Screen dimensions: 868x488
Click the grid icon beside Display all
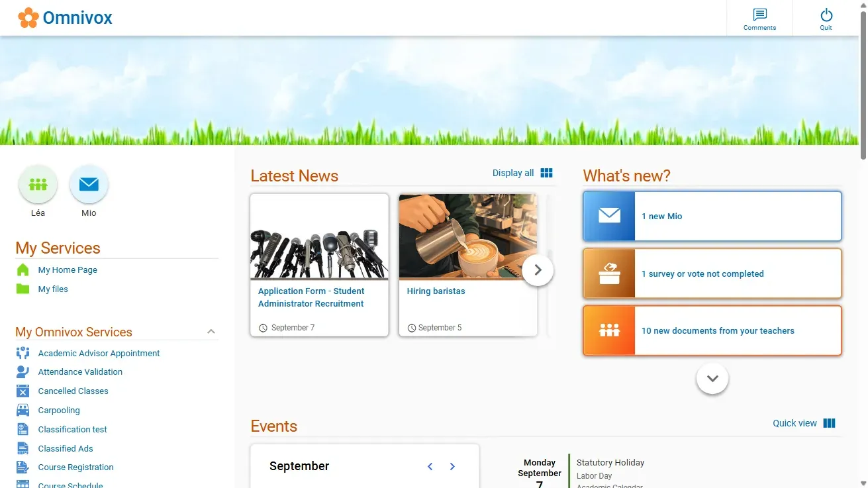click(546, 173)
